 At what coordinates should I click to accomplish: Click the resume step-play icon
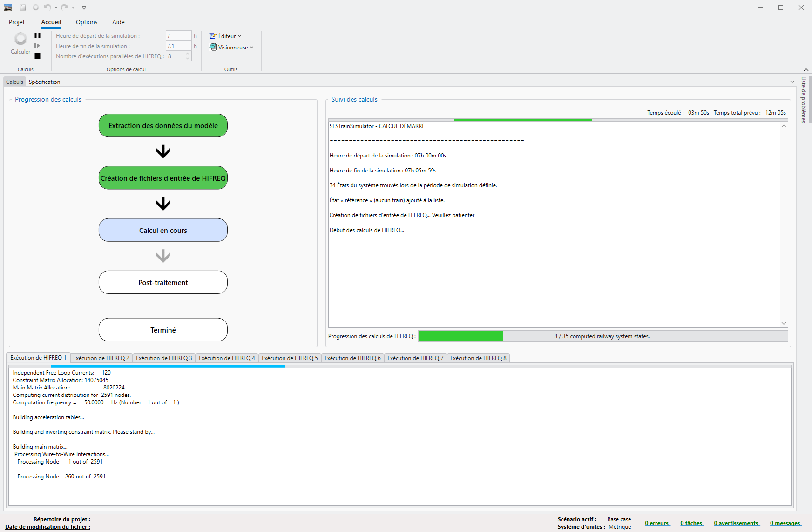tap(37, 46)
